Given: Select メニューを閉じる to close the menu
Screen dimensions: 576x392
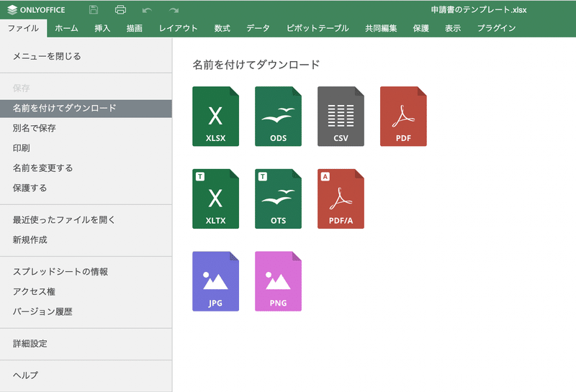Looking at the screenshot, I should [x=86, y=56].
